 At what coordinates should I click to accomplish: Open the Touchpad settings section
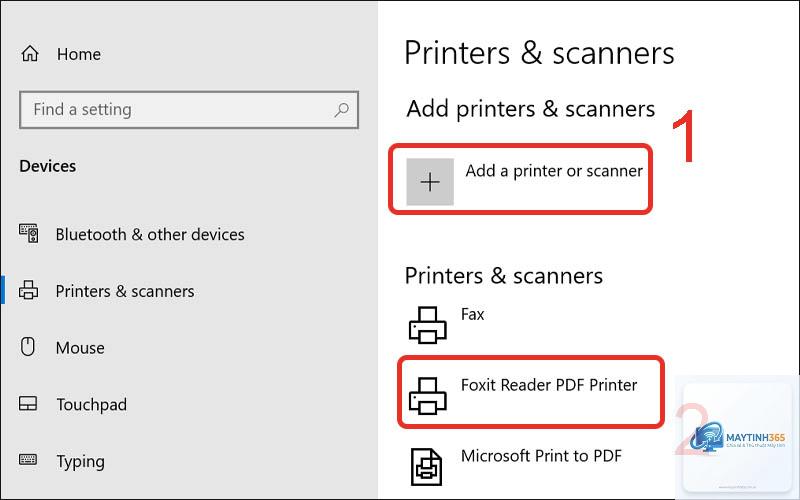[91, 405]
